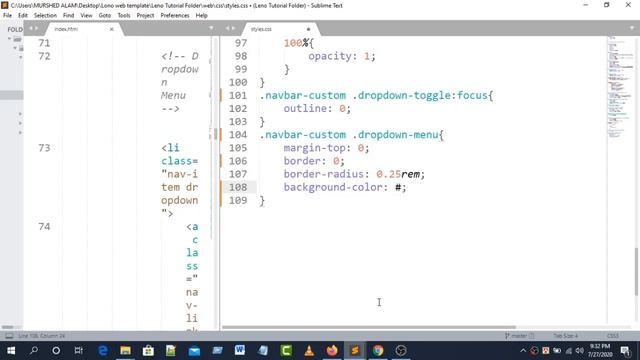The height and width of the screenshot is (360, 640).
Task: Click line number 73 in index.html
Action: [x=44, y=148]
